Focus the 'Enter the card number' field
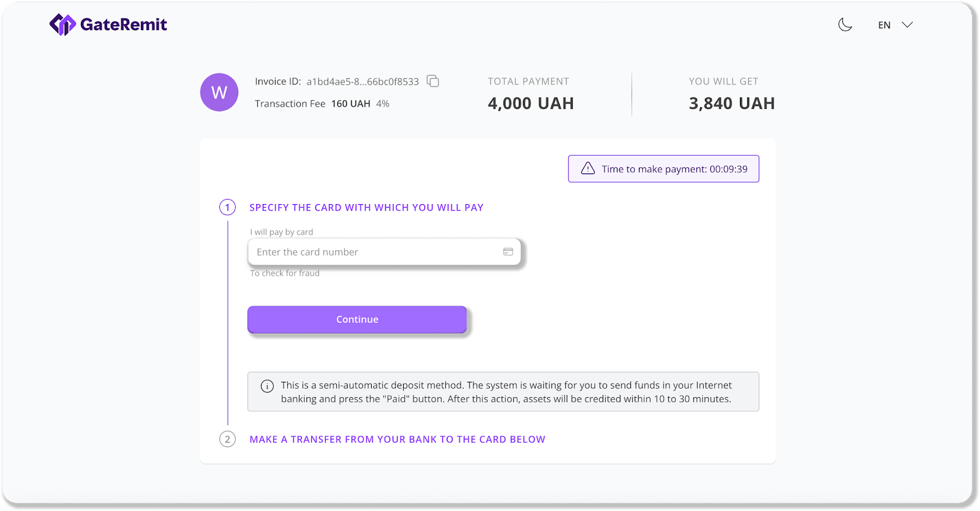The image size is (980, 511). point(374,252)
